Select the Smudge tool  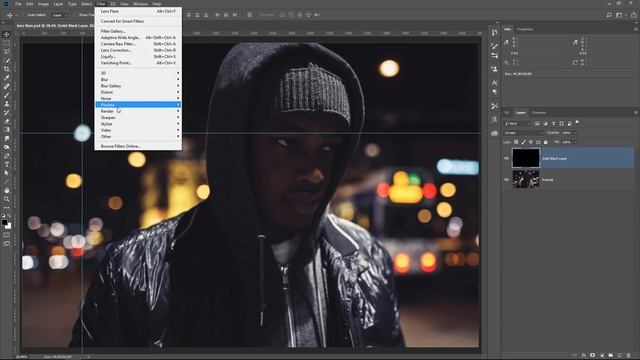click(x=7, y=138)
